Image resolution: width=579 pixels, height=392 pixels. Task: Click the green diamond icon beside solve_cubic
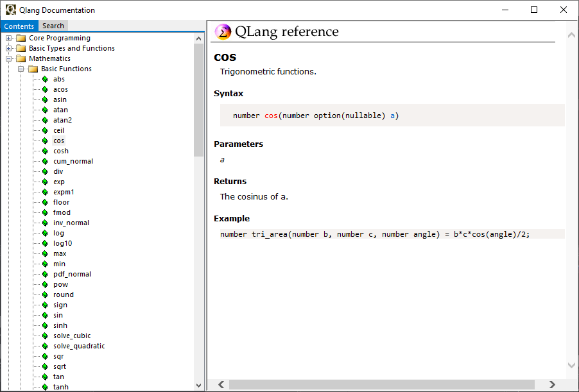pos(45,336)
